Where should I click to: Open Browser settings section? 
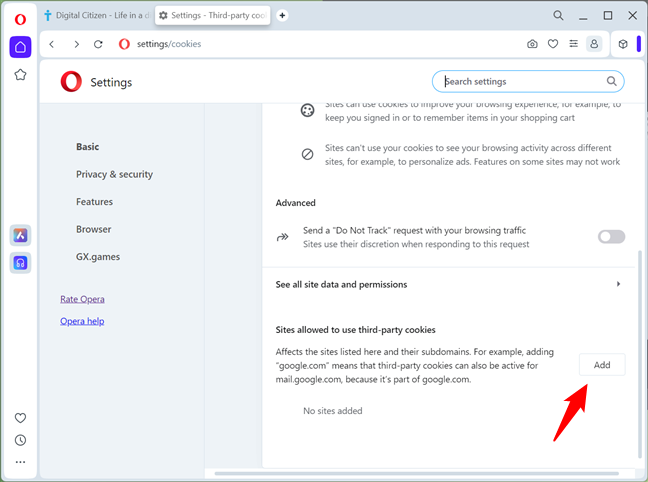coord(93,229)
